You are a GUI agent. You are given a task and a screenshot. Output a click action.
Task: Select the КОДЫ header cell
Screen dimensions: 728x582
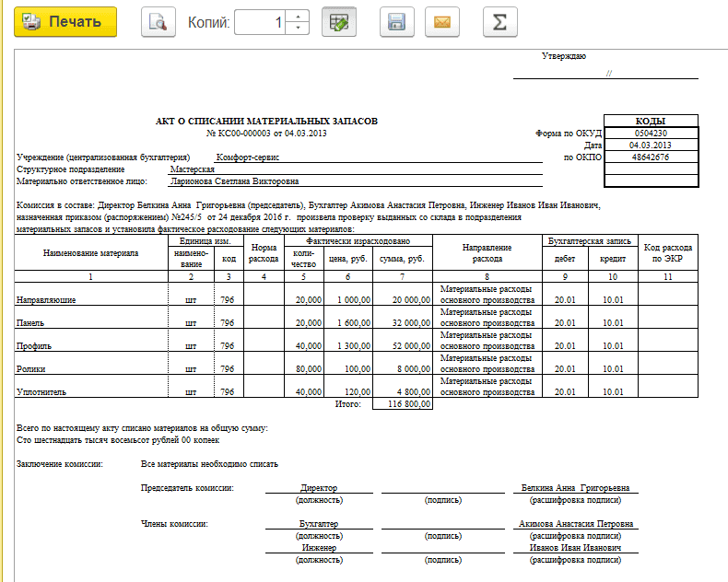pyautogui.click(x=651, y=122)
